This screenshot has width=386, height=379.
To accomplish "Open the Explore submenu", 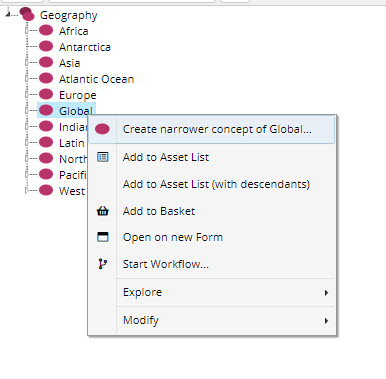I will pos(225,292).
